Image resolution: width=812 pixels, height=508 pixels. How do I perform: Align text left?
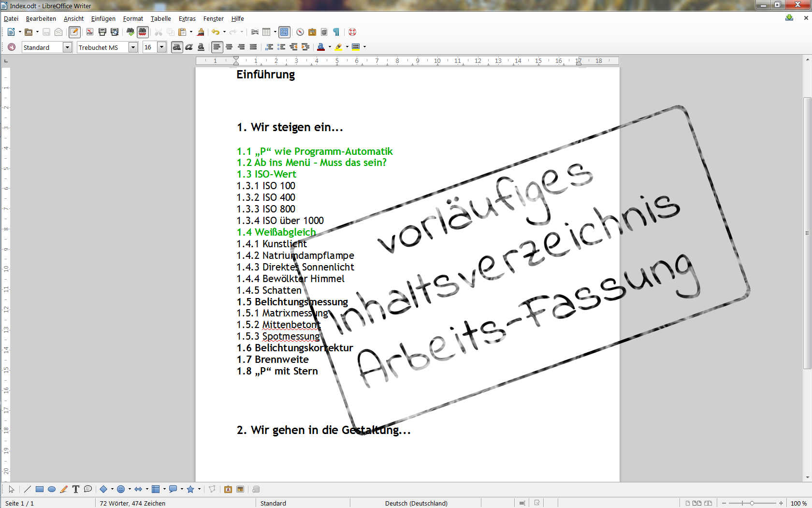(217, 47)
